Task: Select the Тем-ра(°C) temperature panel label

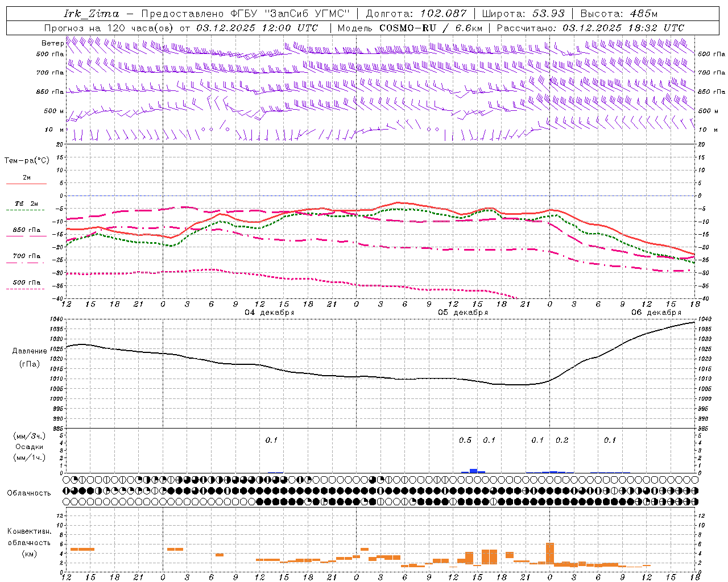Action: [27, 160]
